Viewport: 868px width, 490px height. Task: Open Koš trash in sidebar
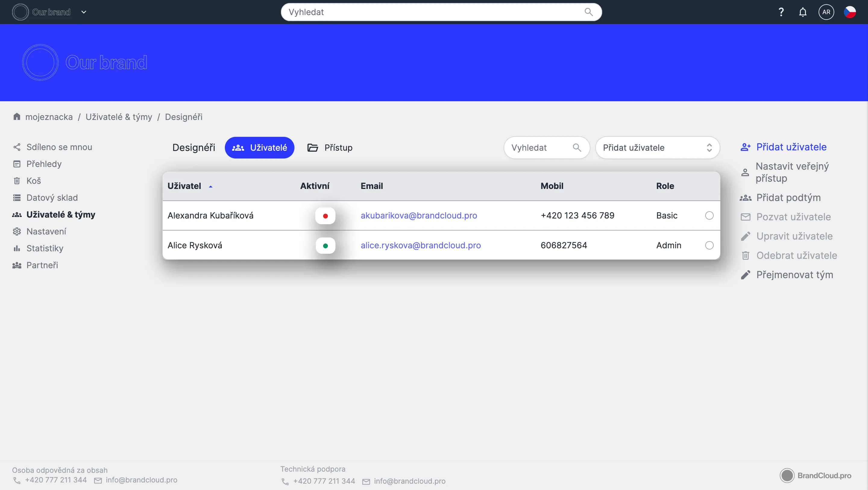coord(33,181)
